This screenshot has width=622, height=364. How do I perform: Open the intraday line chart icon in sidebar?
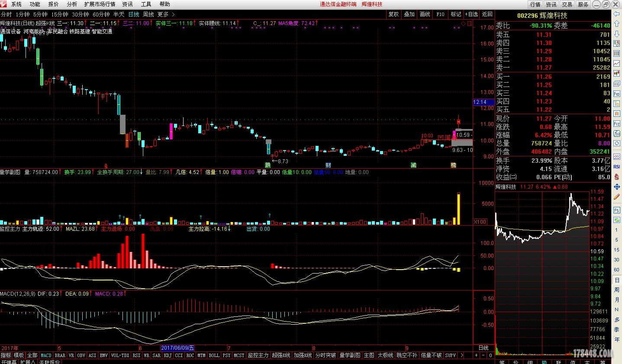(617, 63)
